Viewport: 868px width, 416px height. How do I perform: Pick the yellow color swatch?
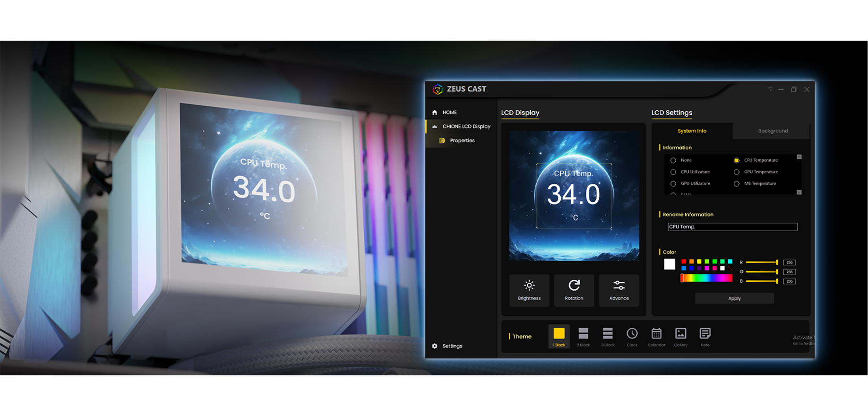coord(699,261)
